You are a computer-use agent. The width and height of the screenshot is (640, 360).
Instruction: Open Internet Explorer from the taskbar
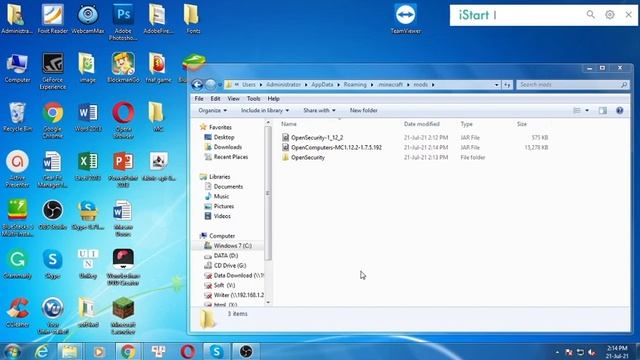(x=42, y=351)
